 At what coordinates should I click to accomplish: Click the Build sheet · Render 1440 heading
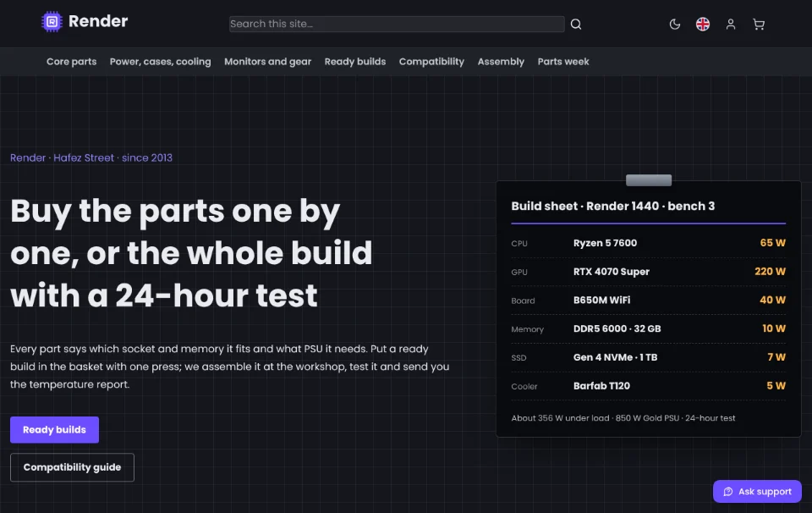coord(612,207)
